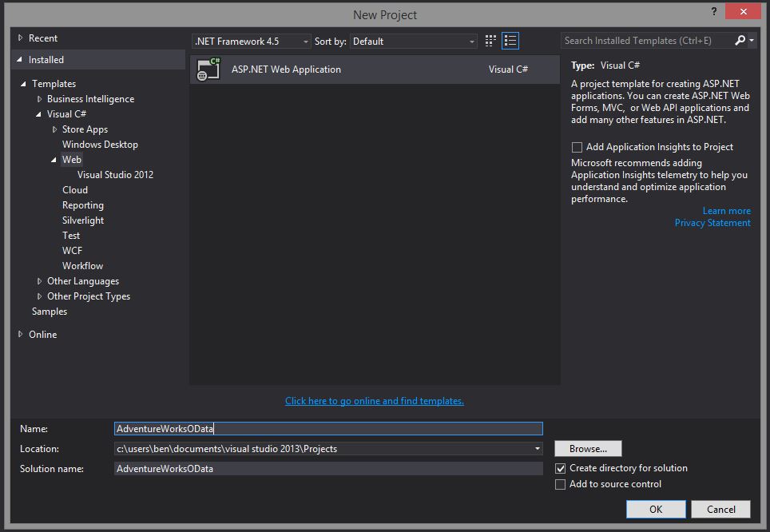Click the go online and find templates link
The image size is (770, 532).
375,401
